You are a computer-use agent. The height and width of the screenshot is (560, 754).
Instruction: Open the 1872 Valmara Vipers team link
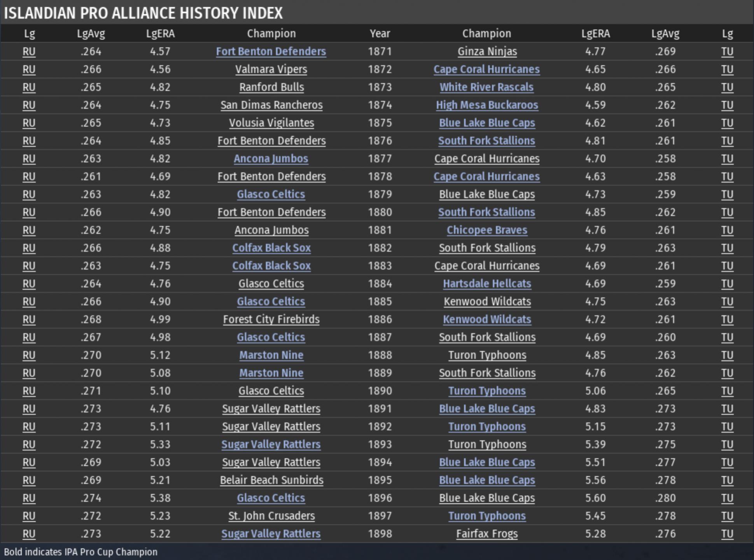pos(271,69)
